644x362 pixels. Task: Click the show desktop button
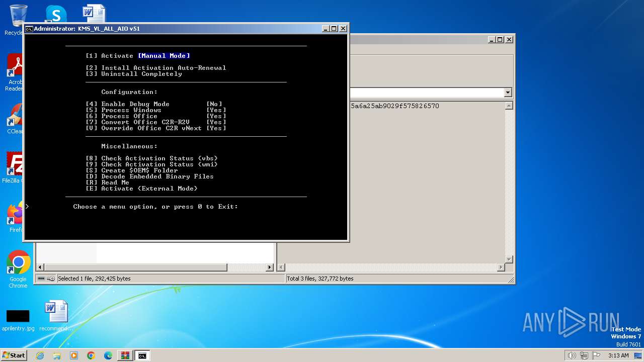(x=638, y=355)
